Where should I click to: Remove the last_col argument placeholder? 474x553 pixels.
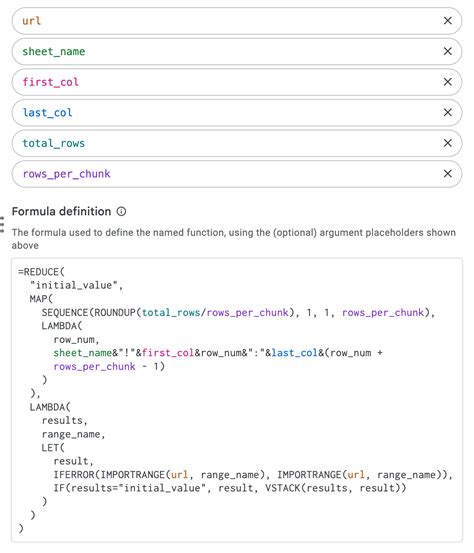tap(448, 113)
